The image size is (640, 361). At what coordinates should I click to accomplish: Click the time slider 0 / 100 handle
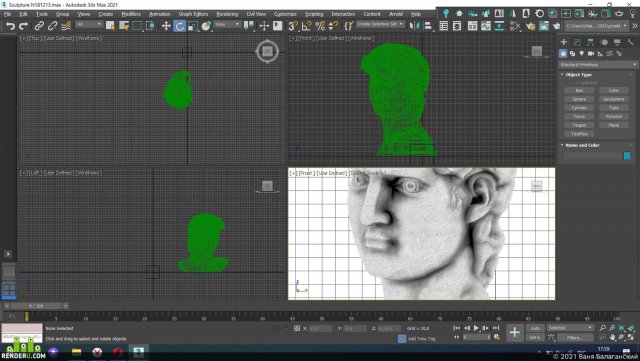tap(36, 306)
